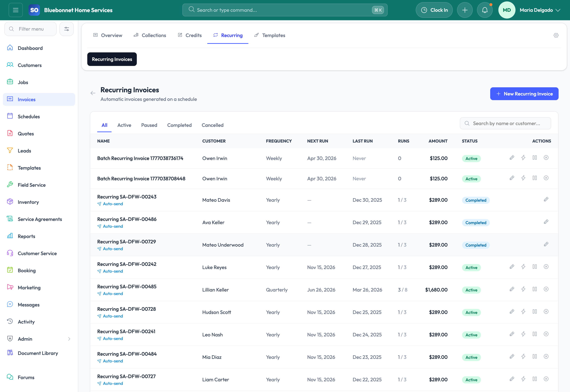Screen dimensions: 570x392
Task: Pause Recurring SA-DFW-00728
Action: [535, 312]
